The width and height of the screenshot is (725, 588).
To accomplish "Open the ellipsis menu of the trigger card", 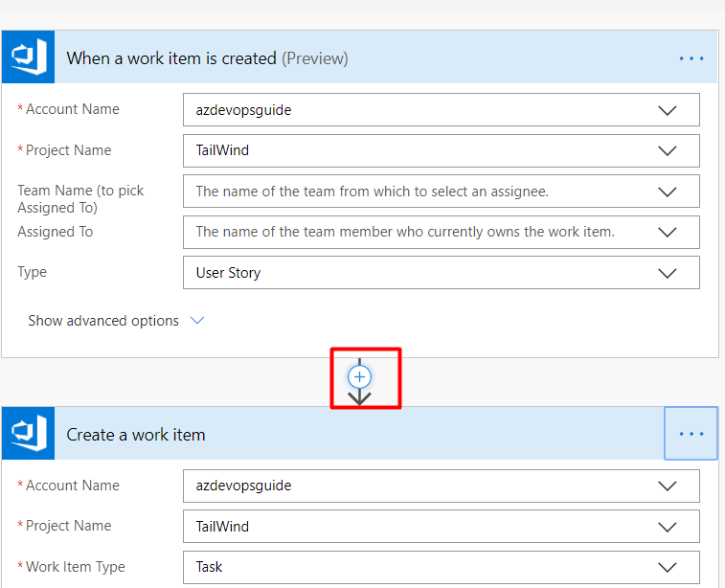I will click(x=691, y=58).
